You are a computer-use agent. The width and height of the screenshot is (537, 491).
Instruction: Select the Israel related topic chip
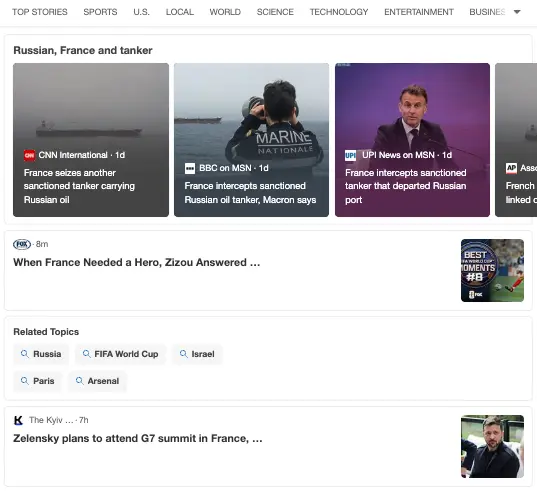click(197, 354)
